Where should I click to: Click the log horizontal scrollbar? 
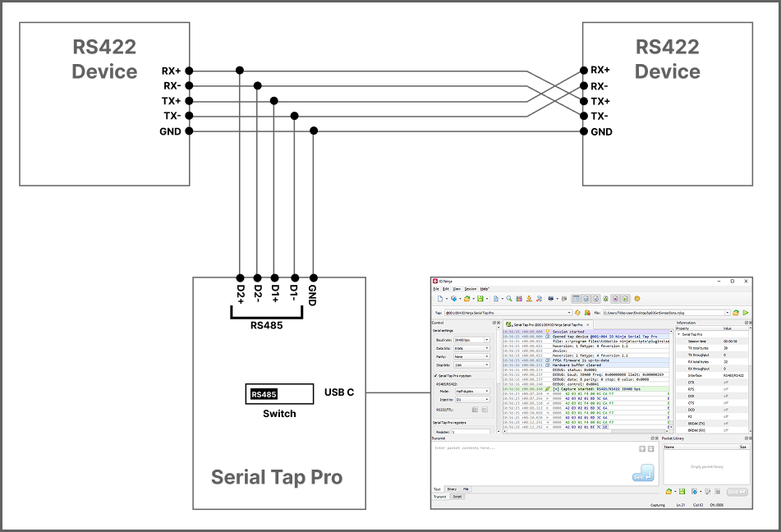coord(586,431)
